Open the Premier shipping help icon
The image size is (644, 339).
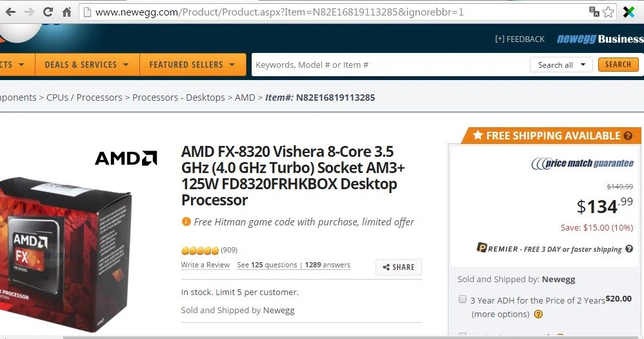629,249
